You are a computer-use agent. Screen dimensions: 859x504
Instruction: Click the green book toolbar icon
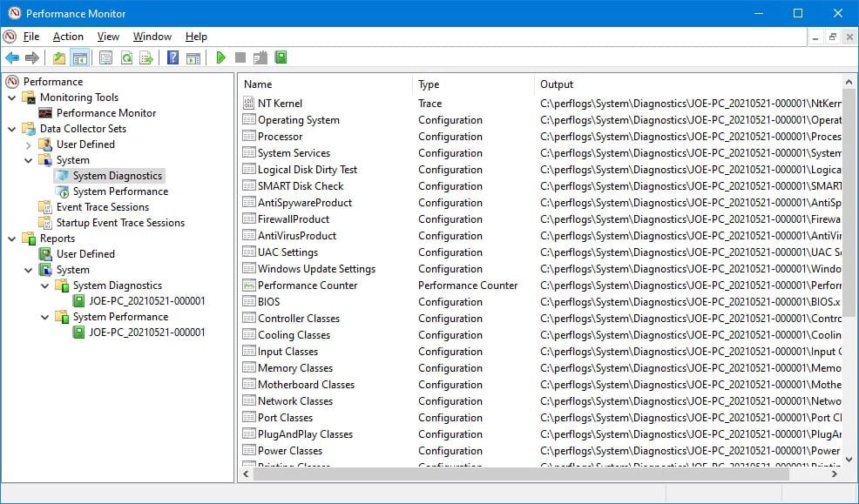click(x=280, y=57)
